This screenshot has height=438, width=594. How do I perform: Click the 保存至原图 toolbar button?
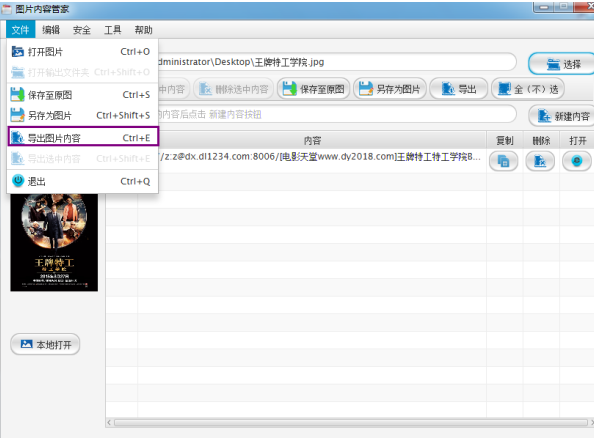(314, 89)
